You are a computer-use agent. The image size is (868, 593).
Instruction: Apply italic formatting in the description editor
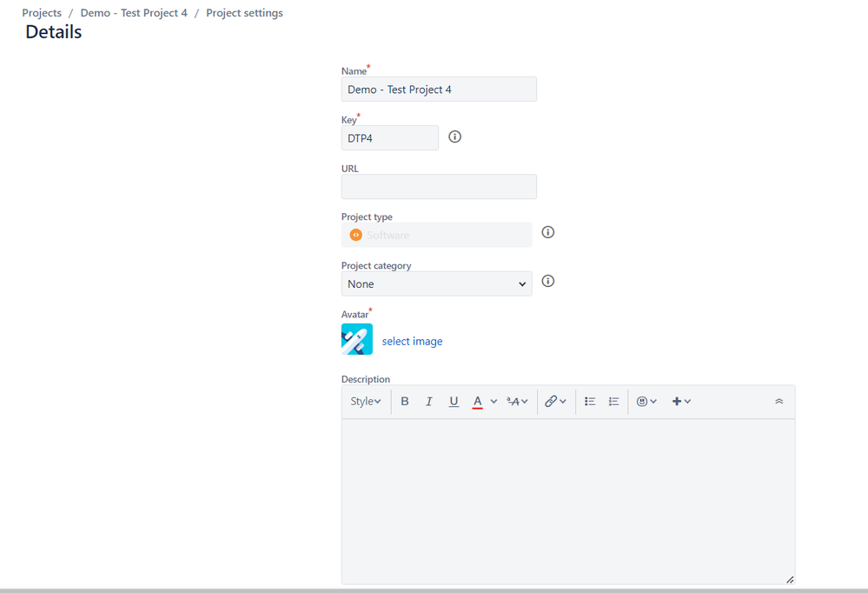[428, 401]
